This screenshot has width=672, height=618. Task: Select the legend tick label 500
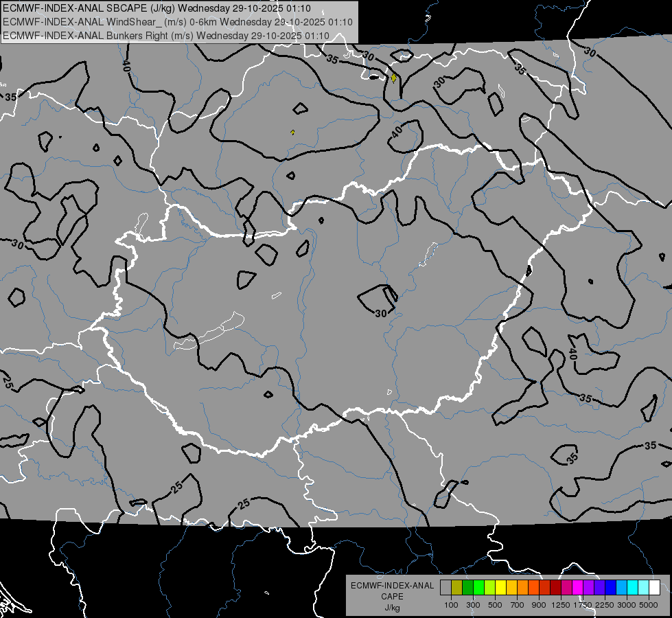(x=495, y=605)
